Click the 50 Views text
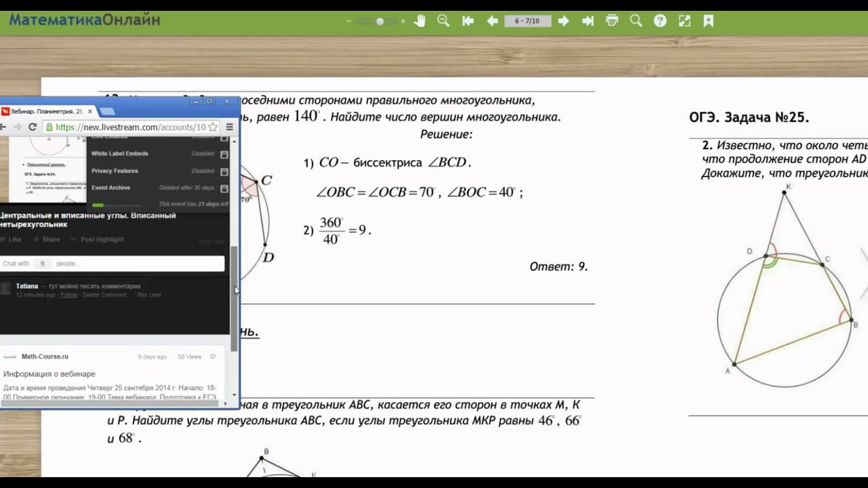This screenshot has width=868, height=488. 190,357
